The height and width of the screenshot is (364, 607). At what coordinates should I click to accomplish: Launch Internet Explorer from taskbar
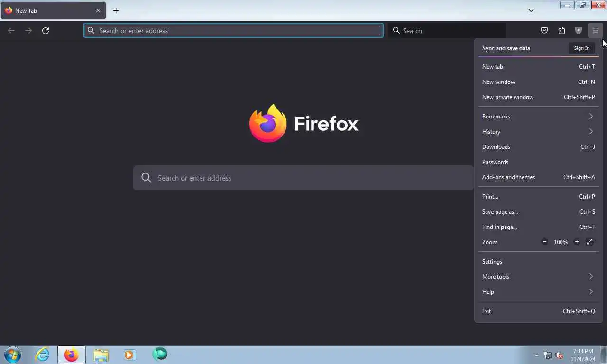point(42,355)
